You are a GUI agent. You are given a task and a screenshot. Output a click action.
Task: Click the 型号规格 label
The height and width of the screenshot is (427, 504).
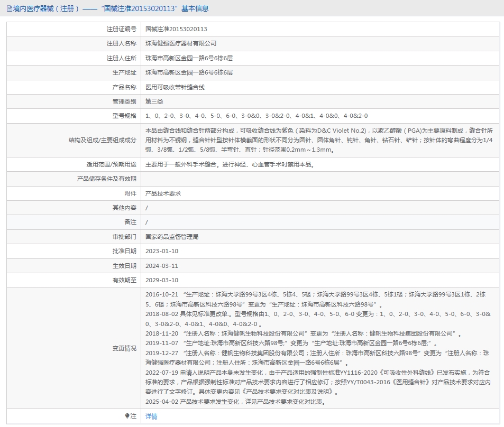click(x=124, y=116)
